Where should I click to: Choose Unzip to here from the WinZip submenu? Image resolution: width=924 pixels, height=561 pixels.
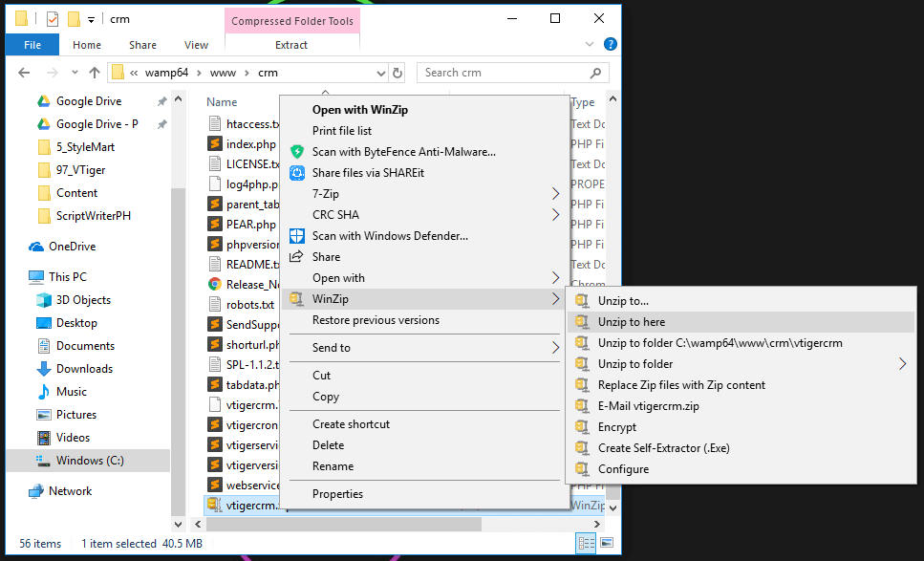(632, 322)
